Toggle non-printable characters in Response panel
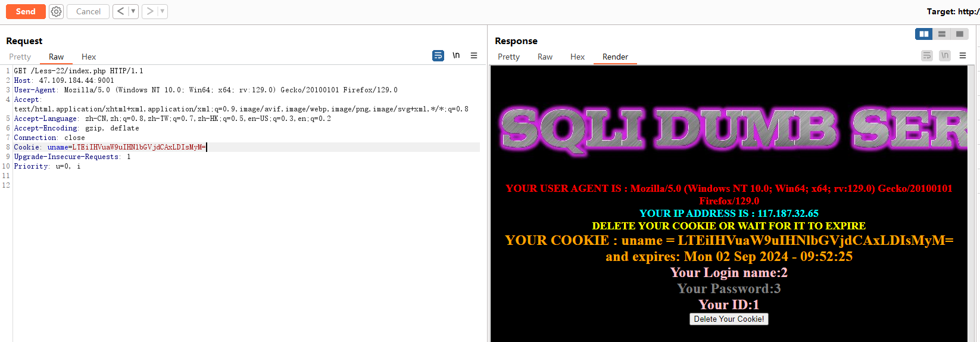The height and width of the screenshot is (342, 980). point(945,55)
